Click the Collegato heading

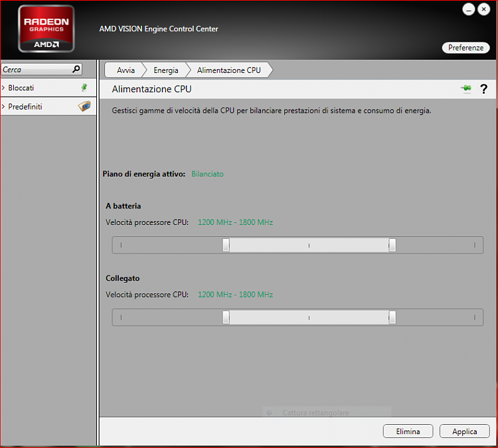123,279
